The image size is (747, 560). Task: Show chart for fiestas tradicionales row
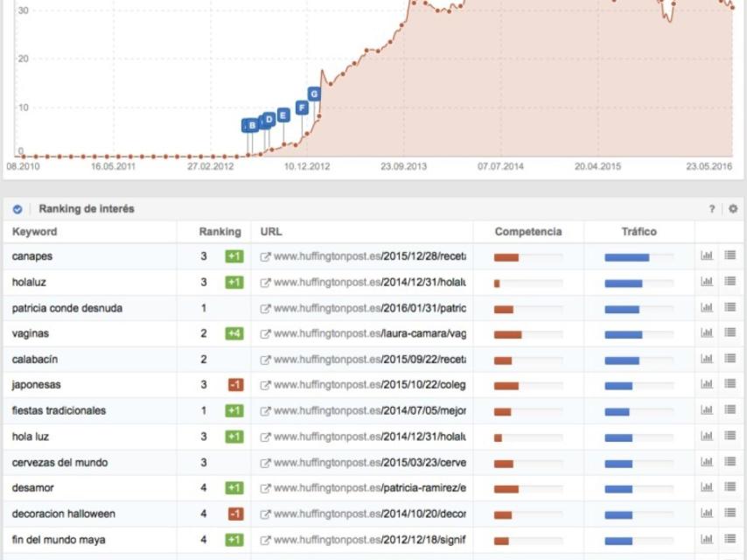707,410
